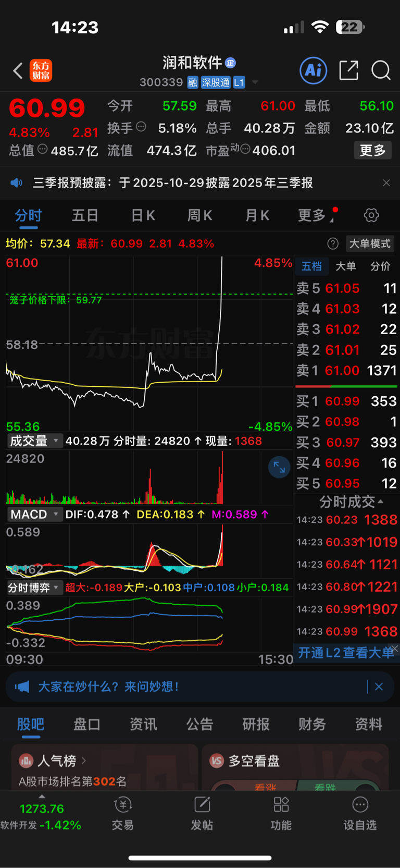Tap the VS 多空看盘 icon
The image size is (400, 868).
click(x=217, y=761)
